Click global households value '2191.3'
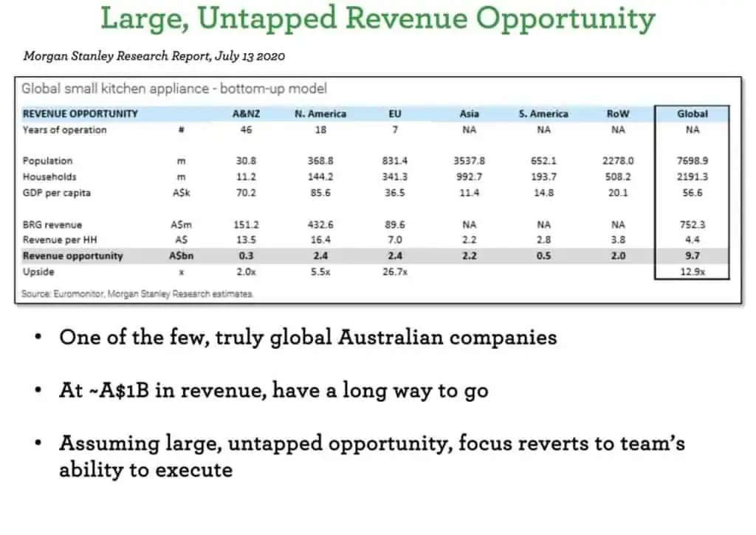 [693, 177]
